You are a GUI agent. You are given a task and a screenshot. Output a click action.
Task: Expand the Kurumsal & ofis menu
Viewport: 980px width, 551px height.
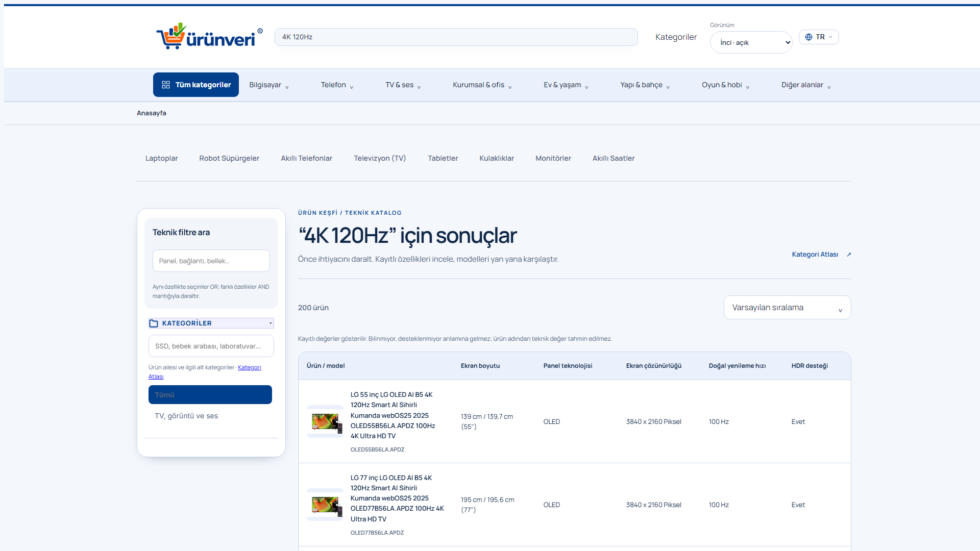tap(482, 85)
